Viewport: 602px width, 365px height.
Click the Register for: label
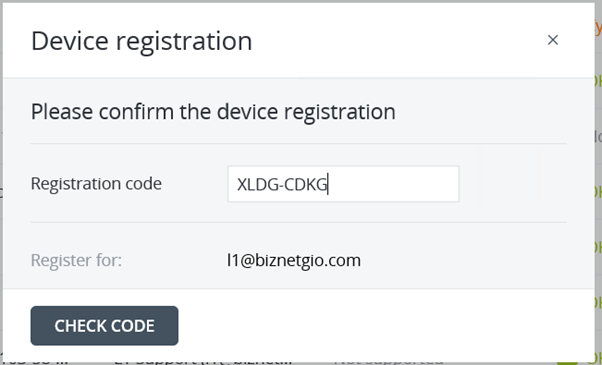[76, 260]
